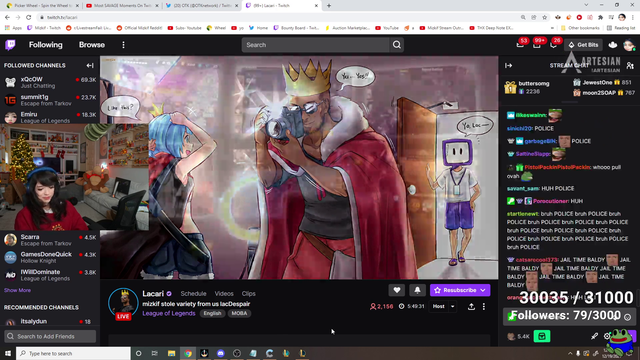
Task: Show hidden system tray icons
Action: pos(570,353)
